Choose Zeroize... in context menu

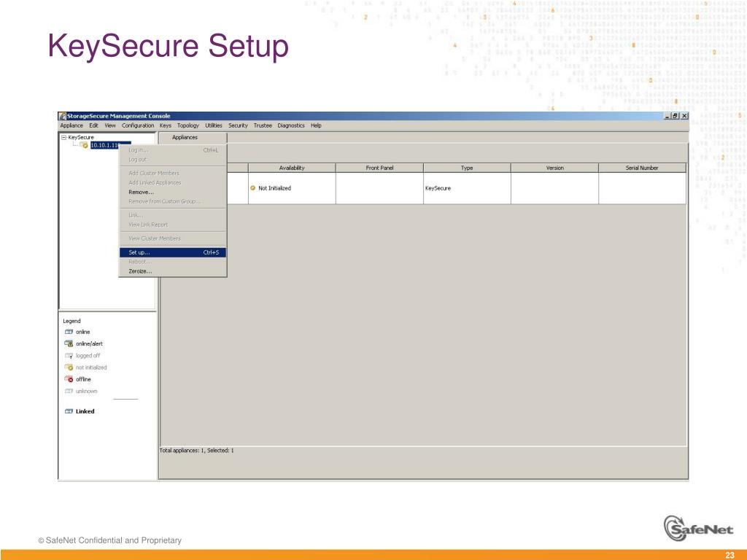point(172,271)
